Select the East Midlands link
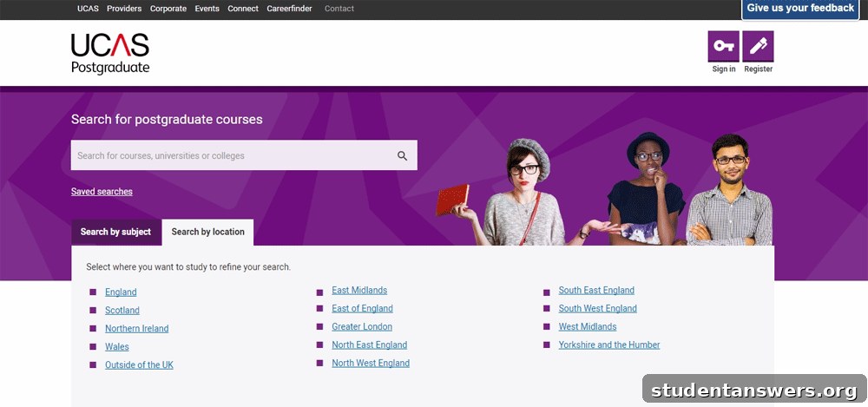Image resolution: width=868 pixels, height=407 pixels. 359,291
